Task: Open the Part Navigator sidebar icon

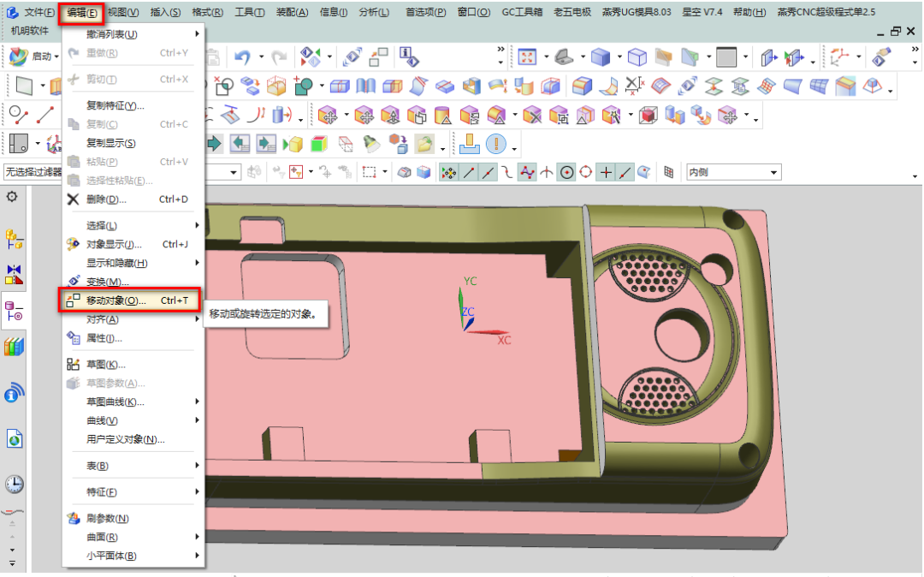Action: tap(14, 310)
